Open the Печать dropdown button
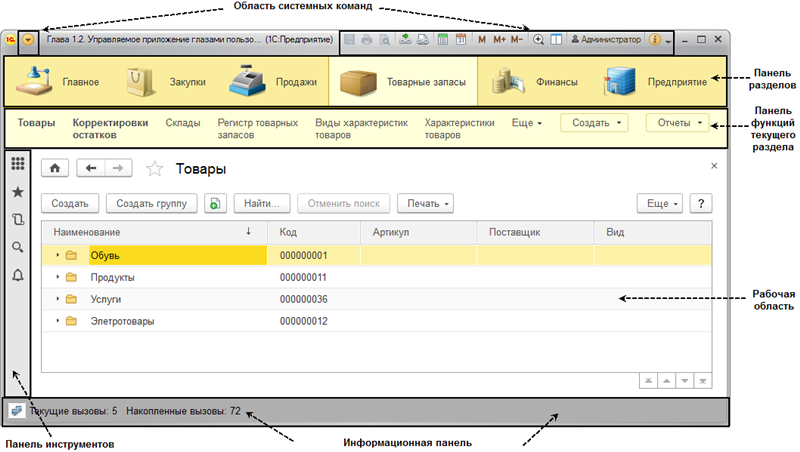Viewport: 800px width, 452px height. [425, 203]
